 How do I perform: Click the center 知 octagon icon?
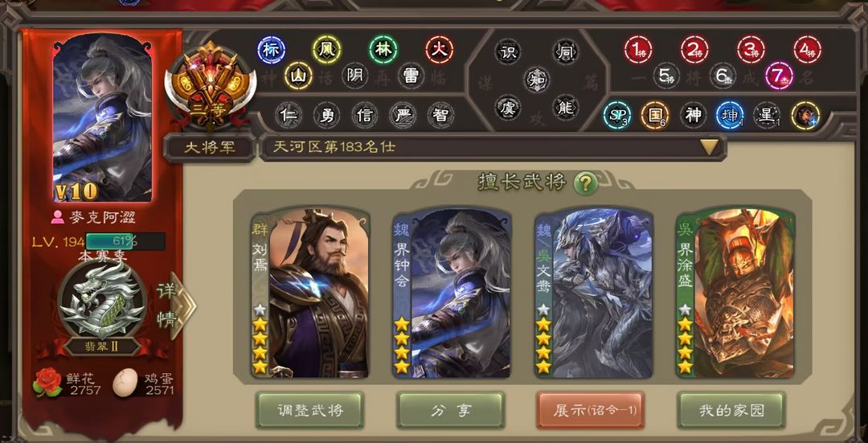point(538,79)
